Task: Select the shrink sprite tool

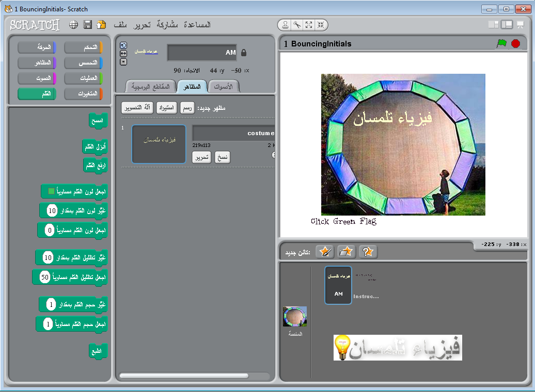Action: tap(321, 24)
